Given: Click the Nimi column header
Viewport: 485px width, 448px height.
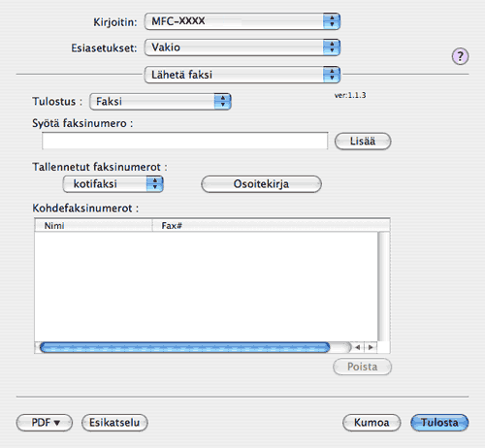Looking at the screenshot, I should (x=93, y=225).
